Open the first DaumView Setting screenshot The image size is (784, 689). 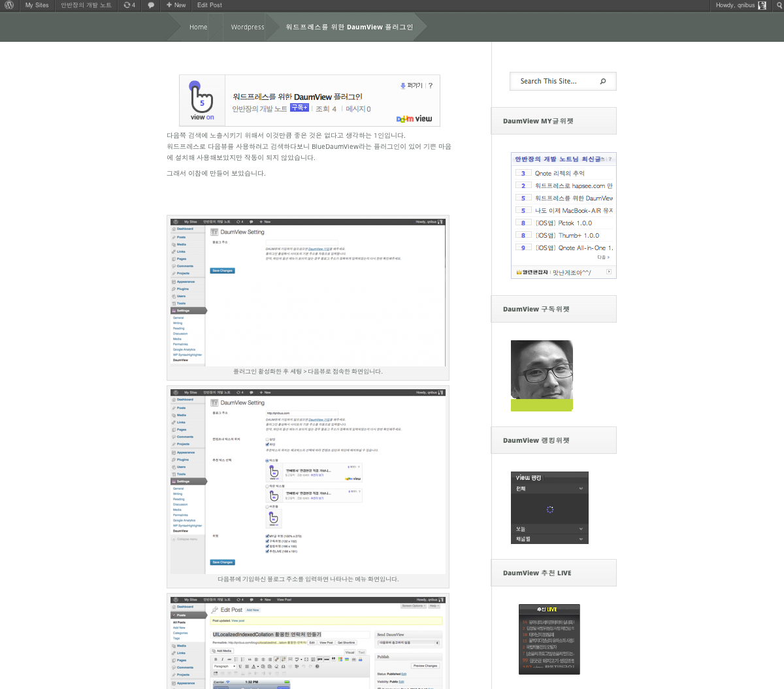click(x=308, y=292)
